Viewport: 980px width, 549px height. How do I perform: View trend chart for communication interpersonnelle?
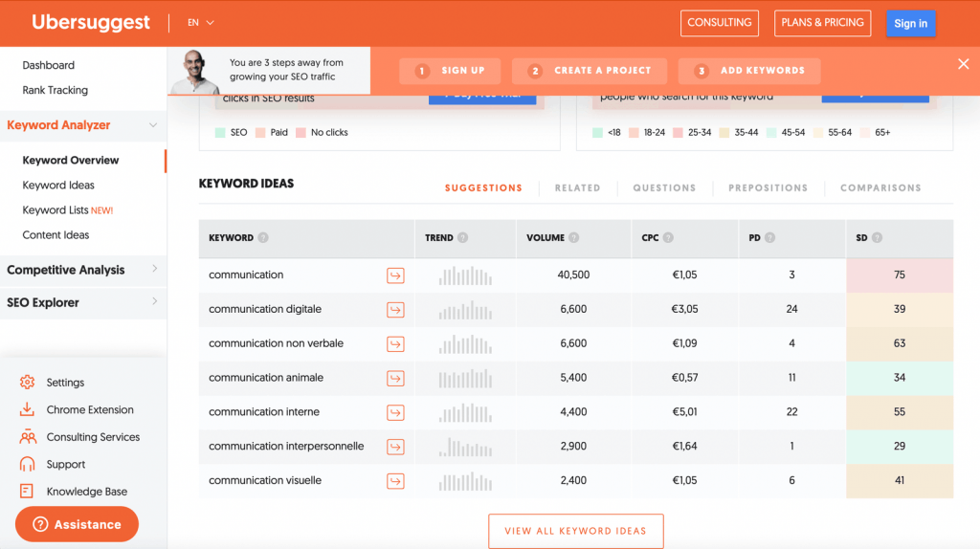[465, 448]
